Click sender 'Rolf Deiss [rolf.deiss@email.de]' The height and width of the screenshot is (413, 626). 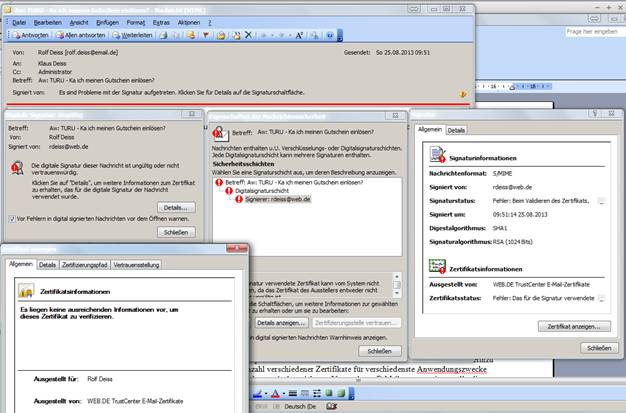pos(78,52)
